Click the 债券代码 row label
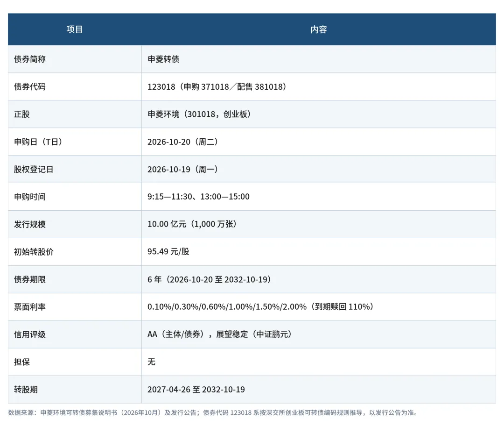The width and height of the screenshot is (504, 448). coord(29,86)
